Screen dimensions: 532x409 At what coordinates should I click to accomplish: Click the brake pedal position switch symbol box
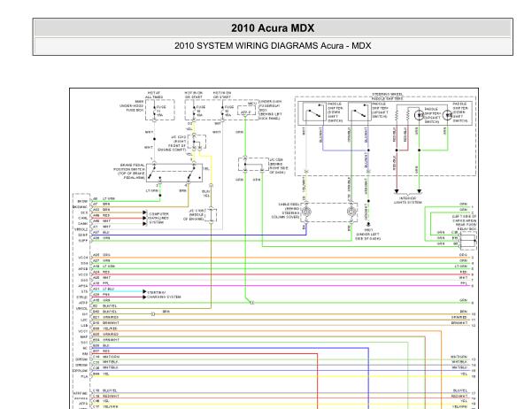[x=174, y=173]
